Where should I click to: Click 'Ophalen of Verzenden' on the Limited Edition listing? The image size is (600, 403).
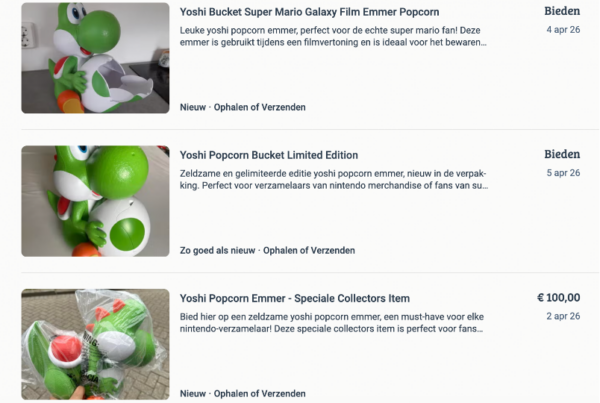(309, 250)
